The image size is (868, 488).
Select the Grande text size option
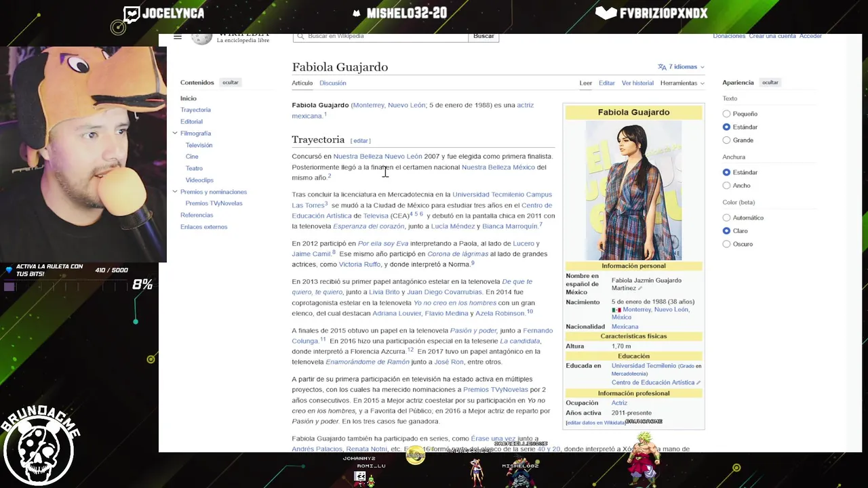tap(726, 140)
